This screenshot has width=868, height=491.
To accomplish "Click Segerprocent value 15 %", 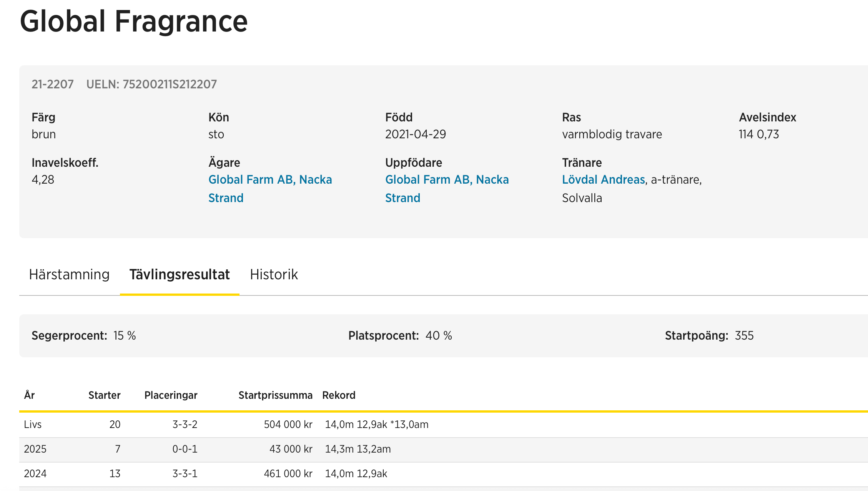I will (x=125, y=336).
